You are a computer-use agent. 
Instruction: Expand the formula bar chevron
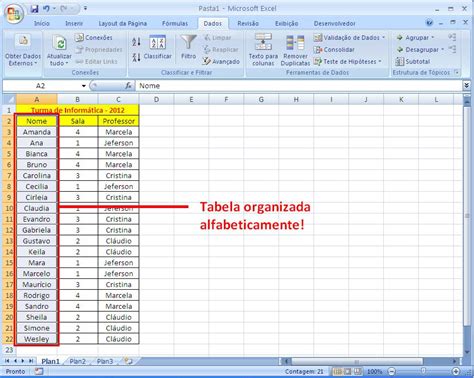tap(466, 86)
